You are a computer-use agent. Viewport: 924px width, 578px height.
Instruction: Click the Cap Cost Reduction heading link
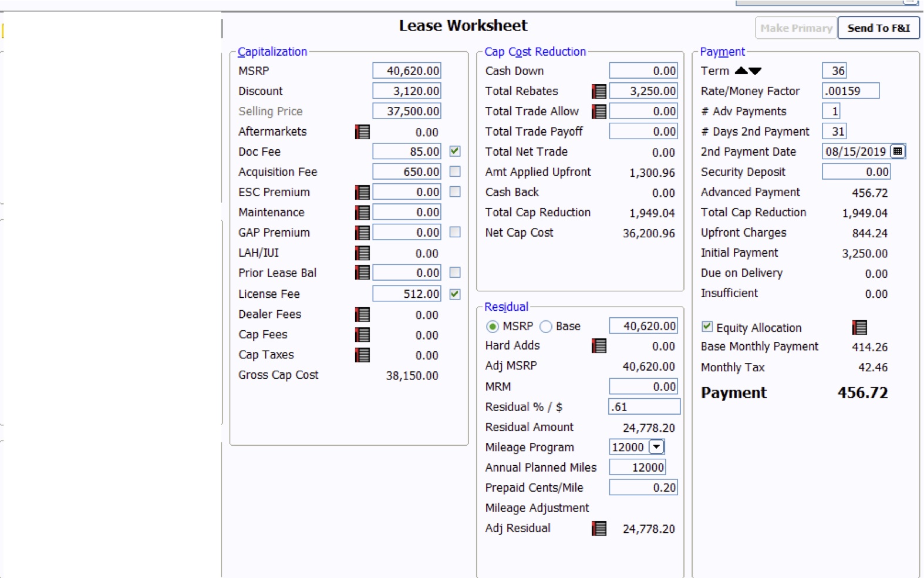click(x=535, y=52)
